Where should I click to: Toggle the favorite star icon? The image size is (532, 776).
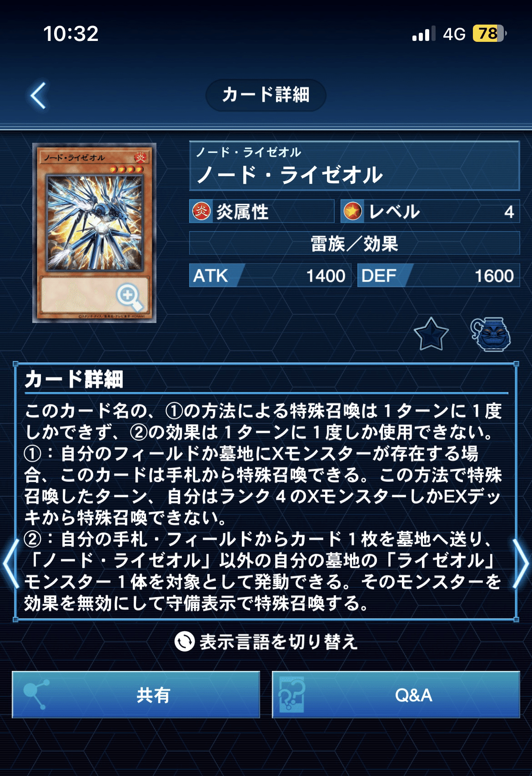tap(431, 334)
